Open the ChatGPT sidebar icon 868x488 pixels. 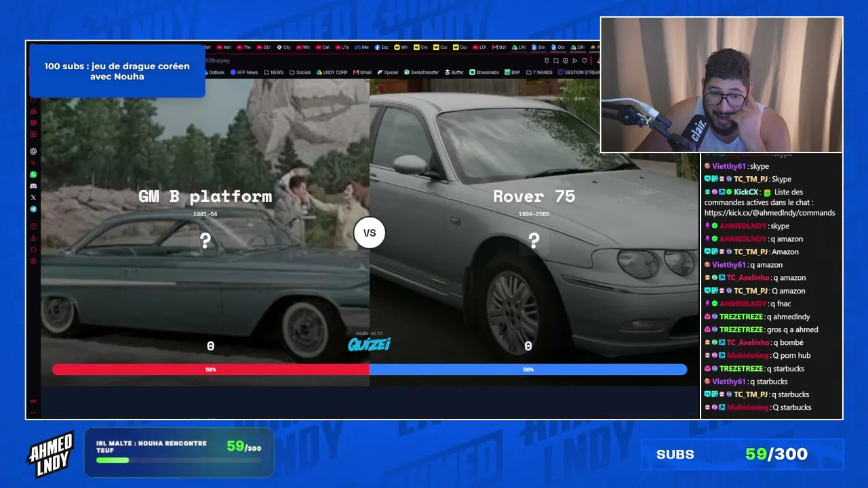(x=33, y=151)
